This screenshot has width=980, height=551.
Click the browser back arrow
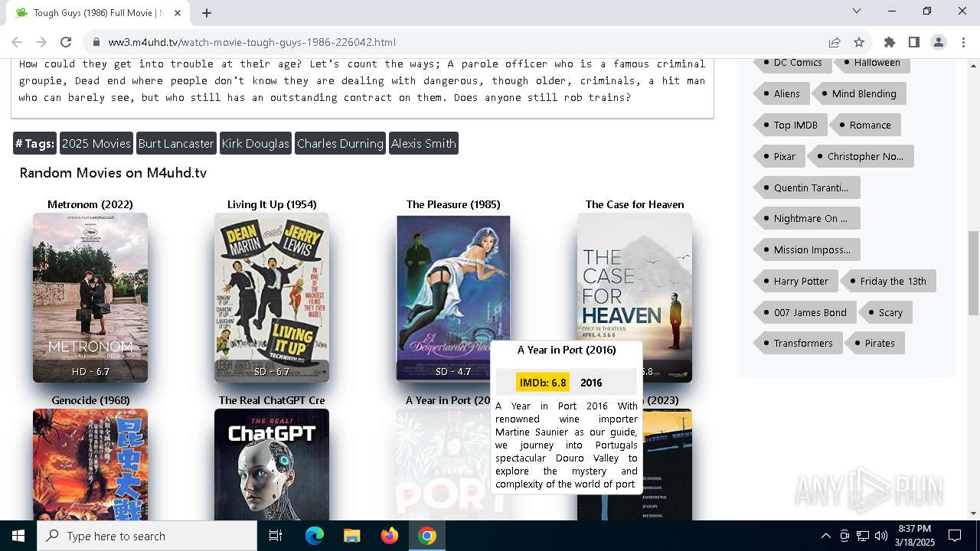[x=17, y=42]
